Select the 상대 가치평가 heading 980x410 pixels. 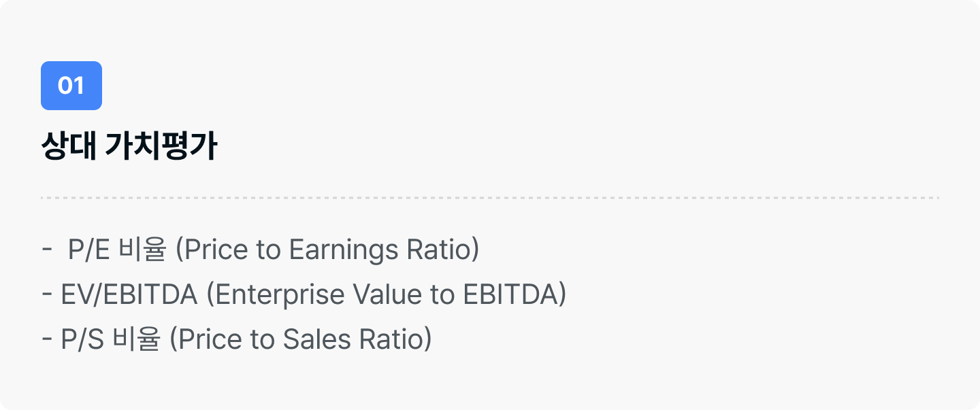point(129,148)
